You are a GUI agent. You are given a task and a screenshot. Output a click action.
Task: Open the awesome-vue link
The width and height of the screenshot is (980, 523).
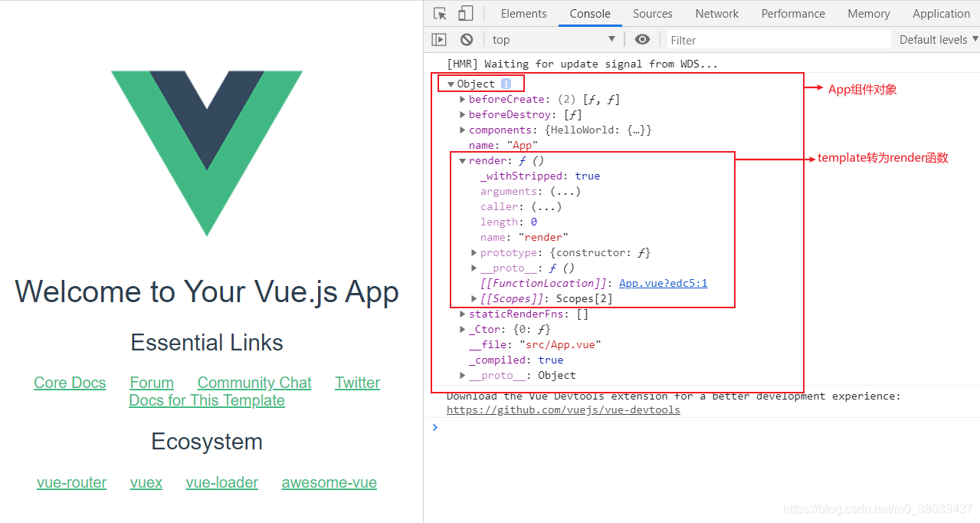coord(329,482)
